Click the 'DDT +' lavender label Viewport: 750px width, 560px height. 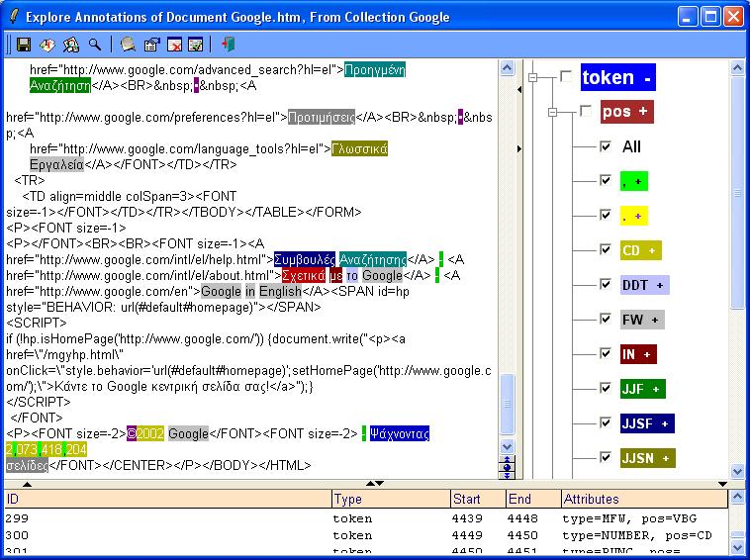tap(644, 285)
